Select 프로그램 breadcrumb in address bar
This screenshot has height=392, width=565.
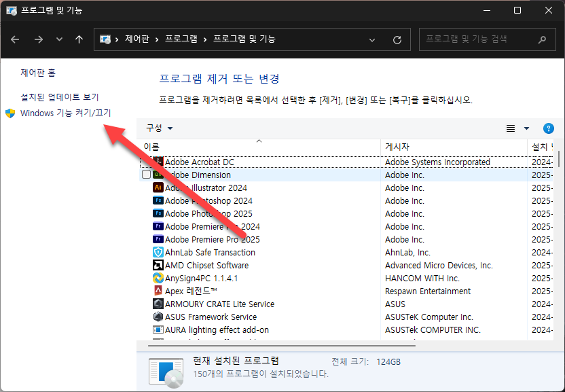click(181, 39)
